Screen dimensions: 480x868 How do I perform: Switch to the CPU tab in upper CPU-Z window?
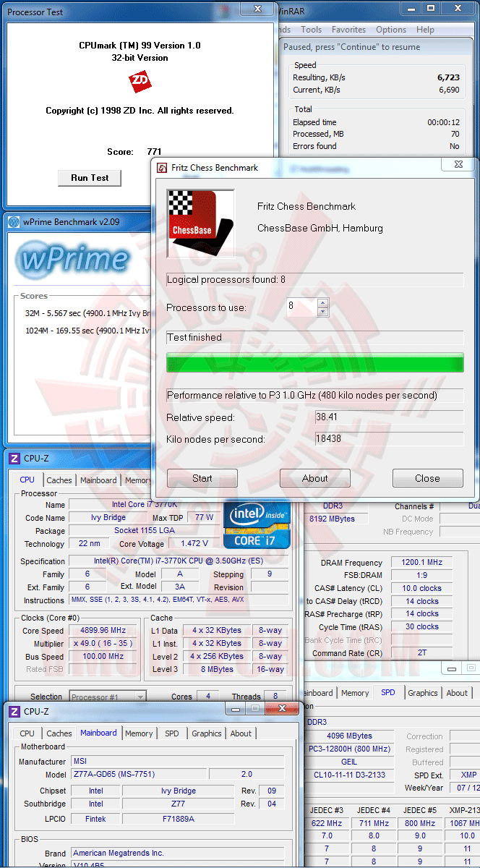27,480
